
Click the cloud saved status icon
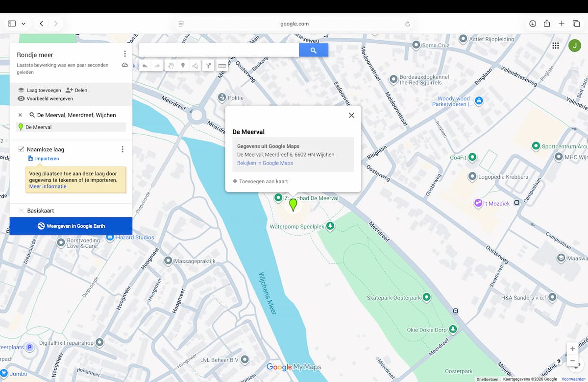tap(124, 65)
